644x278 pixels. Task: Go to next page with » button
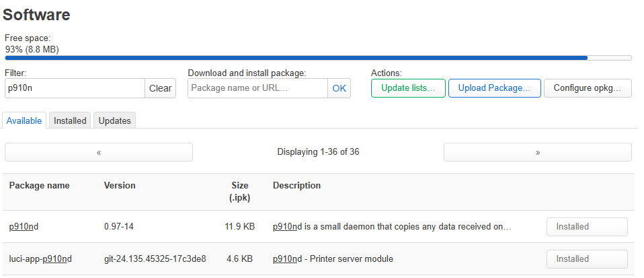click(538, 152)
